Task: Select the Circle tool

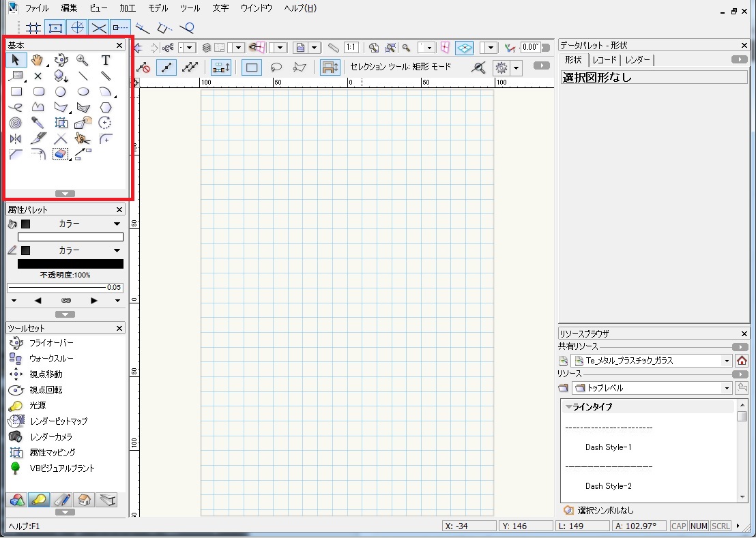Action: click(x=60, y=91)
